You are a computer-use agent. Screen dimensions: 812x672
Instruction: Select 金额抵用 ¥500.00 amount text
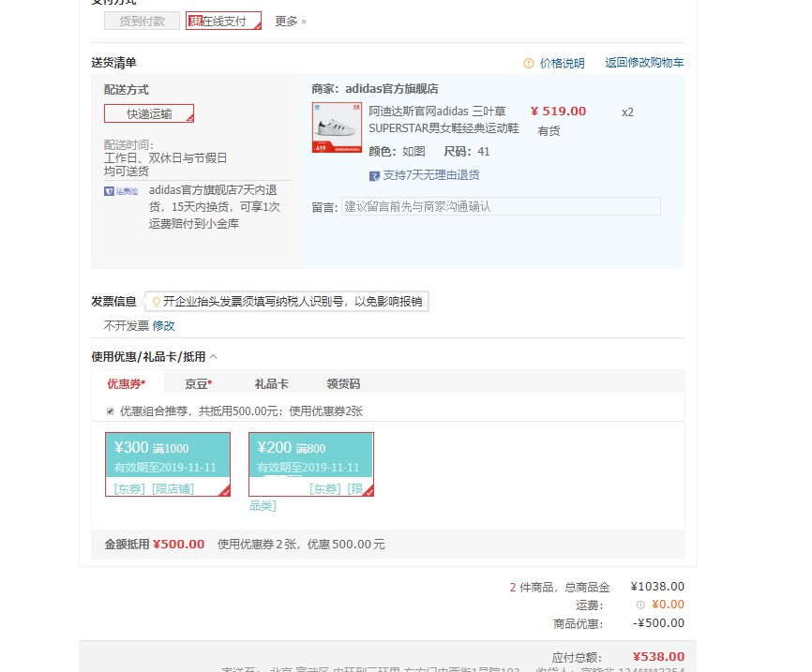coord(178,545)
